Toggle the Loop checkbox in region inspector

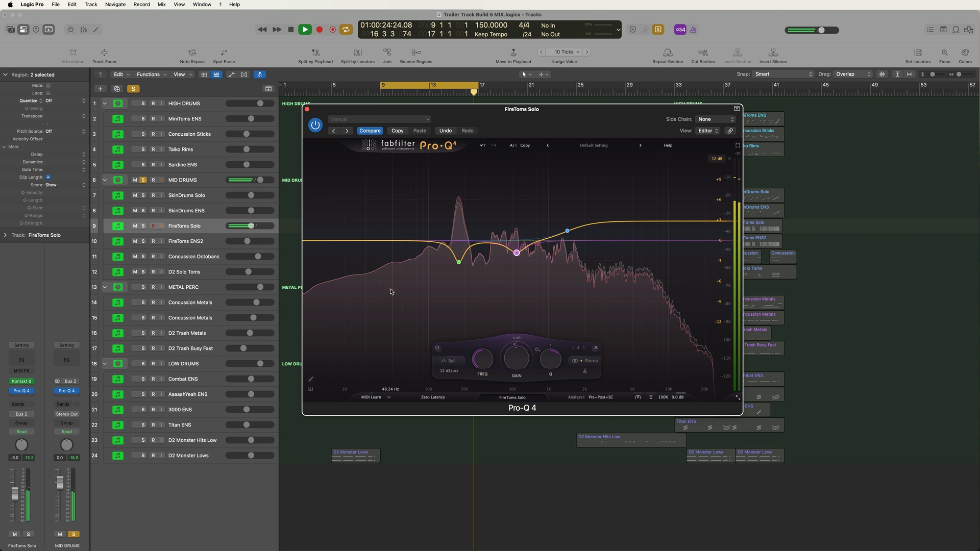(x=48, y=93)
